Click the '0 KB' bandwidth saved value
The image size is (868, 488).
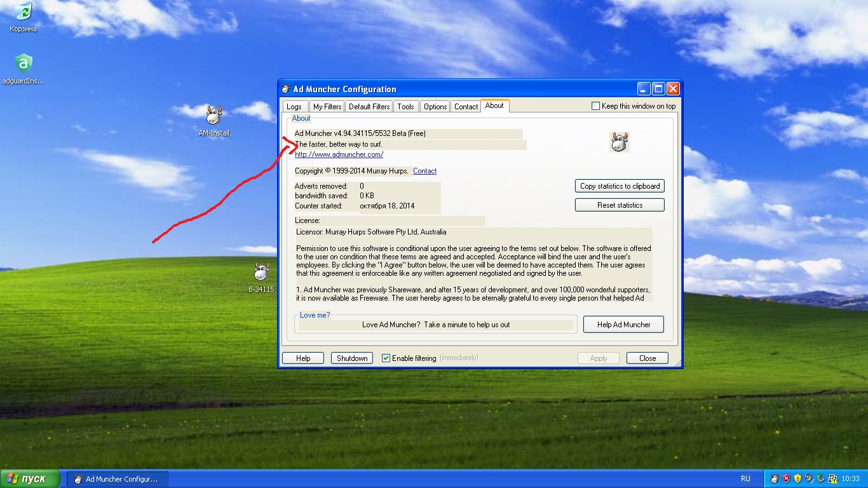pos(367,196)
